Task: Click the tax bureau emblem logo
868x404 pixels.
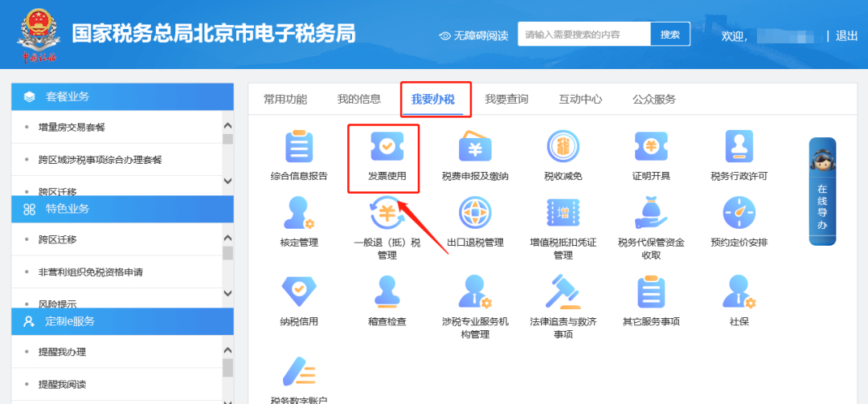Action: click(x=39, y=35)
